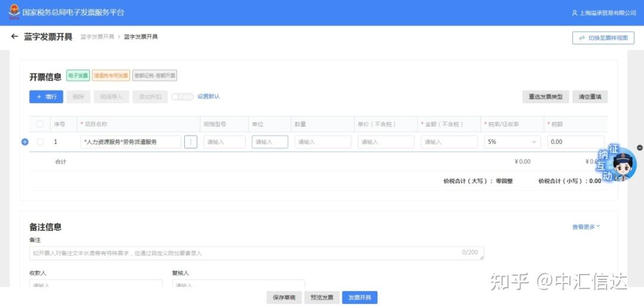Tick the checkbox for row 1
The height and width of the screenshot is (308, 644).
click(41, 142)
